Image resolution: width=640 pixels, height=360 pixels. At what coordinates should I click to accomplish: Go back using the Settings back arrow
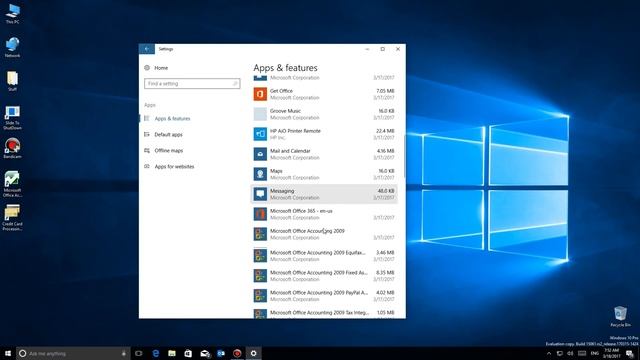[147, 49]
